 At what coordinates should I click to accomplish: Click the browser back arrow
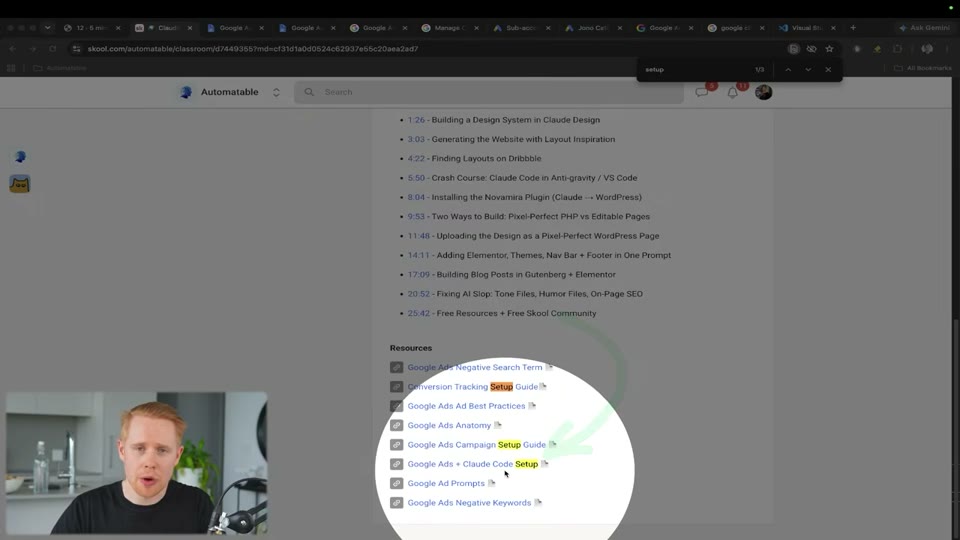[12, 48]
